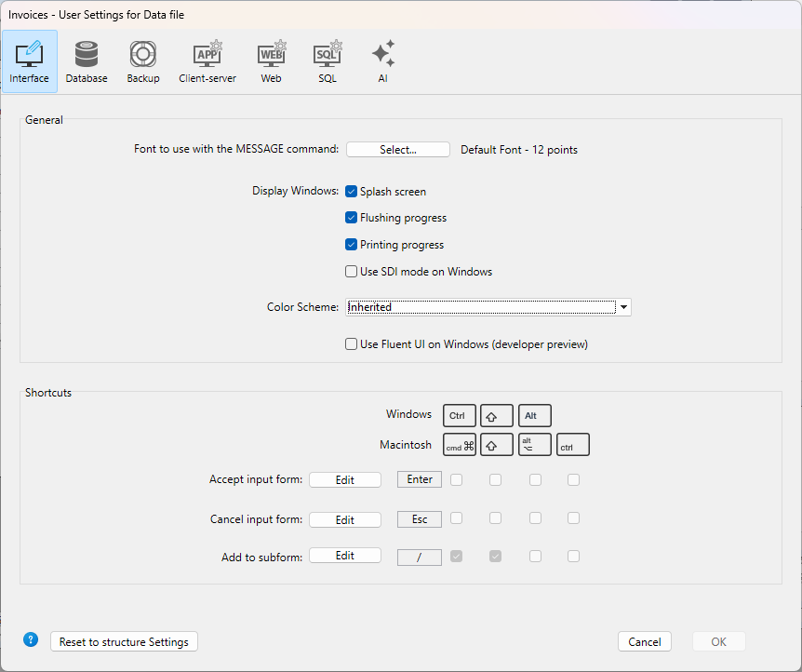Click the blue help question mark icon
Screen dimensions: 802x672
coord(31,640)
